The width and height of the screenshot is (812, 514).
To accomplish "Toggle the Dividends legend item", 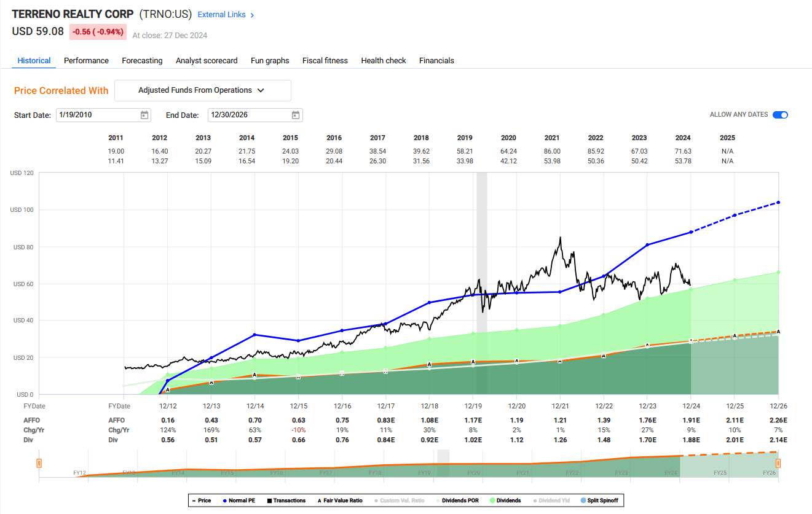I will pos(492,500).
